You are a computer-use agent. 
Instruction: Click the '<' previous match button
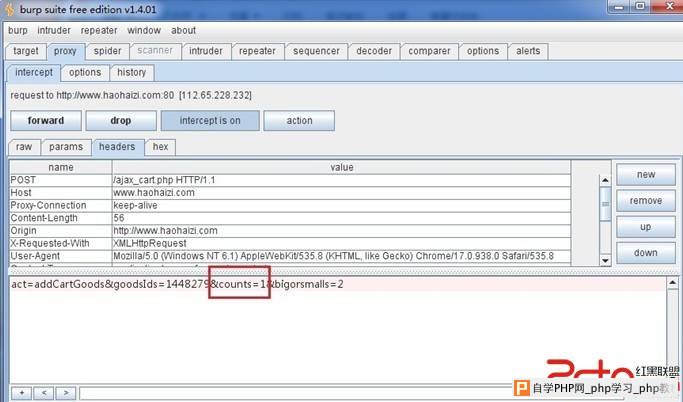point(44,393)
